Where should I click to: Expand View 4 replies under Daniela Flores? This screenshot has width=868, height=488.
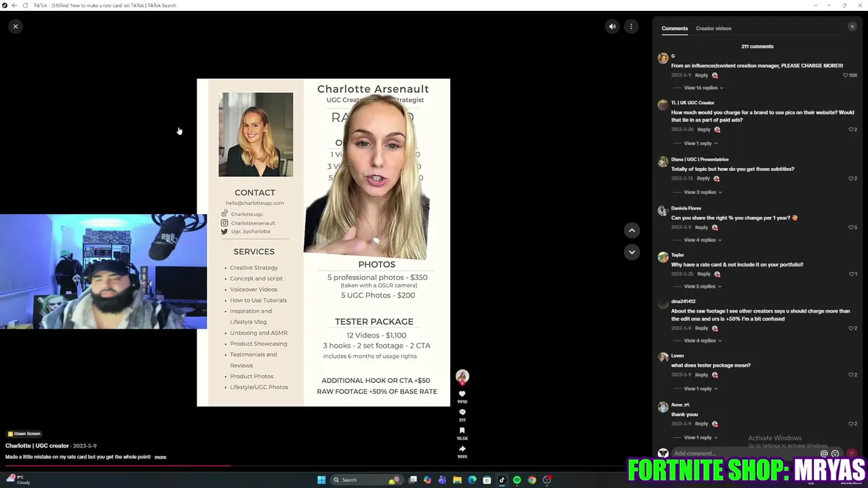(703, 240)
